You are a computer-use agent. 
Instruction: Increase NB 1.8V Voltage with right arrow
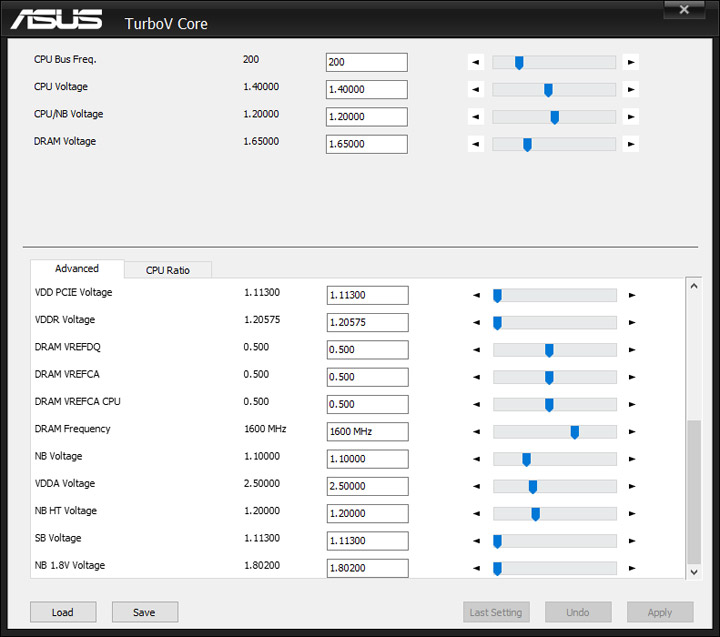pyautogui.click(x=632, y=568)
